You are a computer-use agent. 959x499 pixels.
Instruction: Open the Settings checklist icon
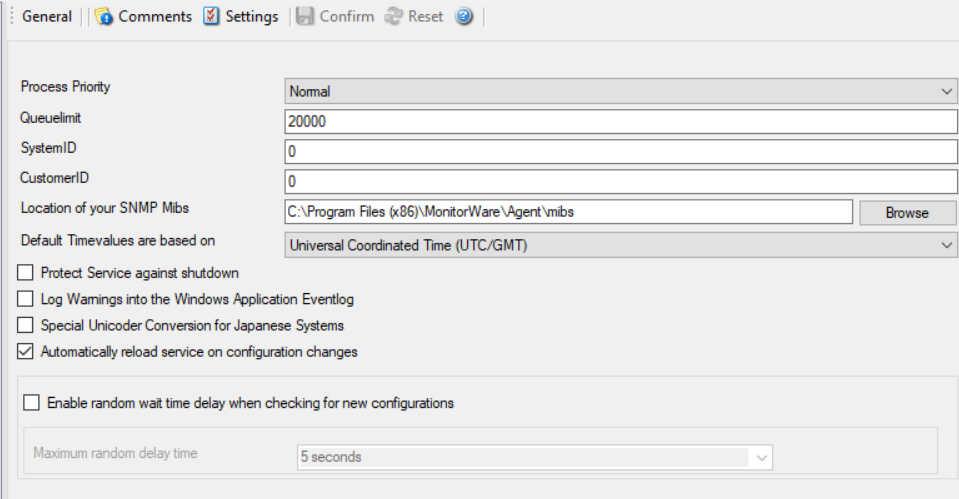pos(211,17)
